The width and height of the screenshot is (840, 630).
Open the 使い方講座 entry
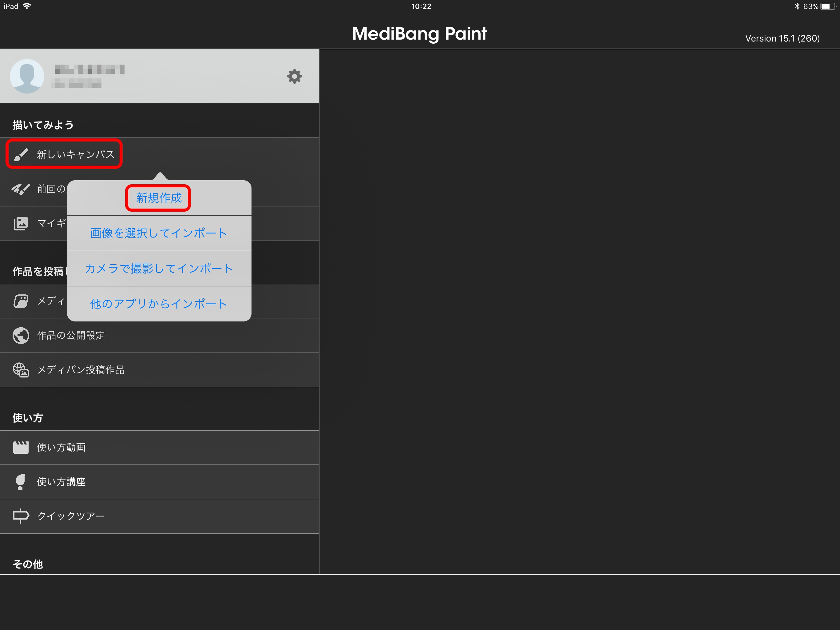pyautogui.click(x=61, y=482)
